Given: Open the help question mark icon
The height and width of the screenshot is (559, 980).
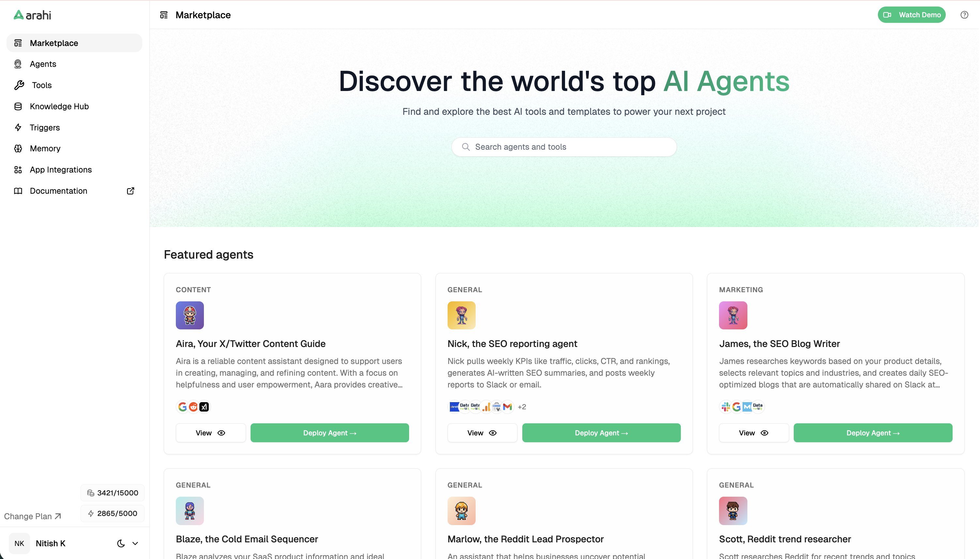Looking at the screenshot, I should pos(964,15).
